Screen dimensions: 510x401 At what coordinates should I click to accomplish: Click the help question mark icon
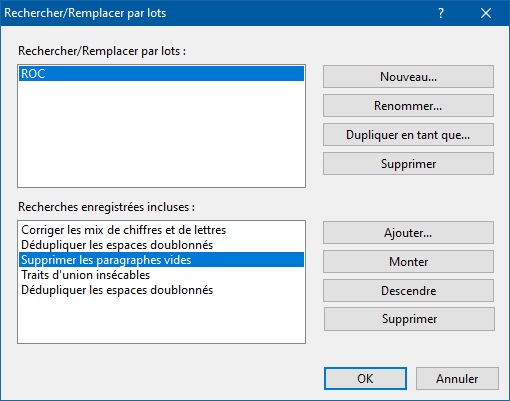pos(441,13)
